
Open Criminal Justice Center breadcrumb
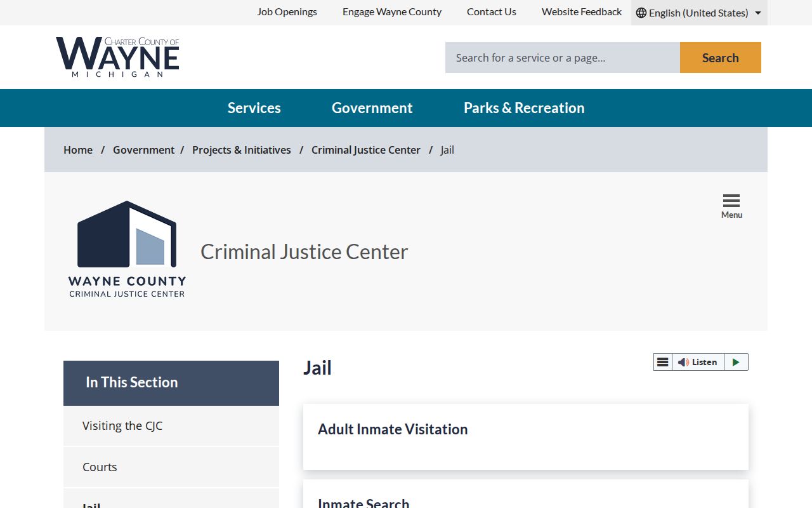[x=366, y=150]
